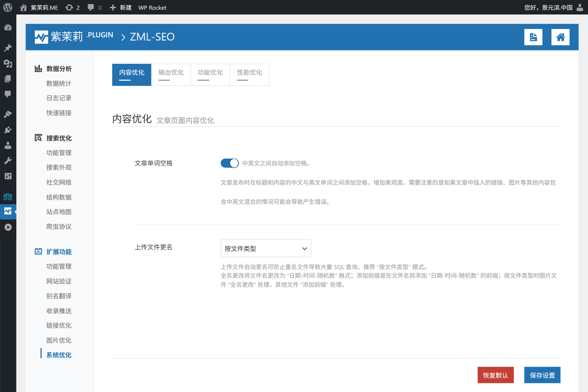The width and height of the screenshot is (588, 392).
Task: Open 快速链接 in the sidebar
Action: pos(59,113)
